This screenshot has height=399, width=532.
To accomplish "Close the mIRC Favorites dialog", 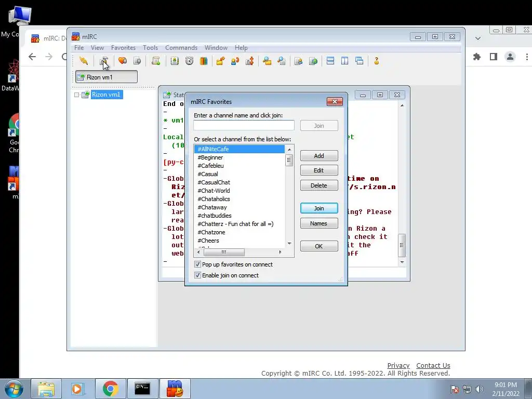I will click(x=335, y=101).
